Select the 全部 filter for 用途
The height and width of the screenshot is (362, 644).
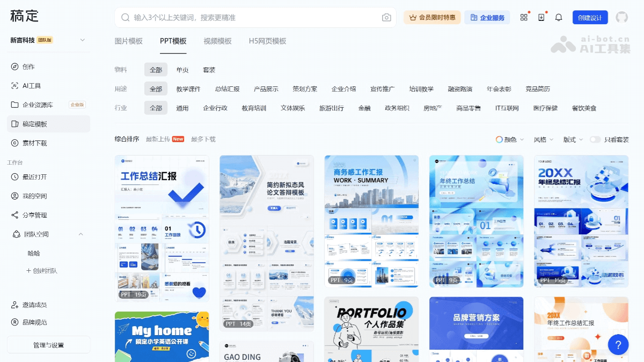coord(156,88)
